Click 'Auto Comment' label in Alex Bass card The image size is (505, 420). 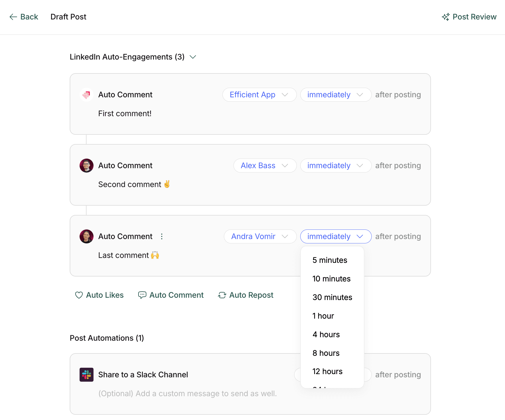[125, 166]
